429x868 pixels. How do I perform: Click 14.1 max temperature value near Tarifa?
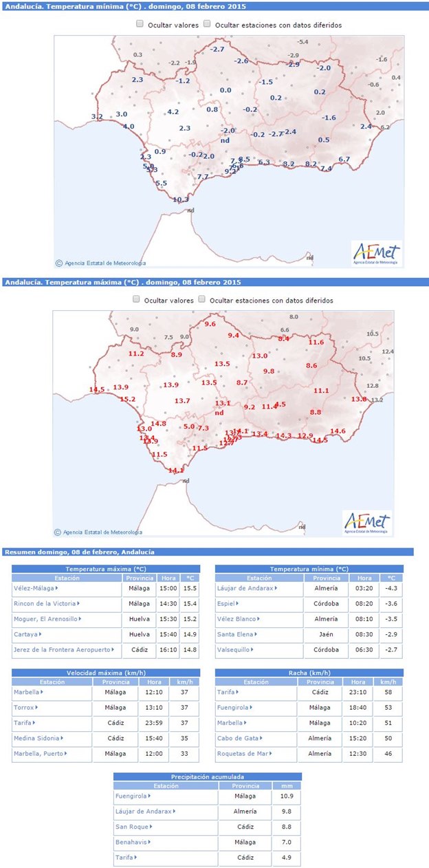point(176,470)
